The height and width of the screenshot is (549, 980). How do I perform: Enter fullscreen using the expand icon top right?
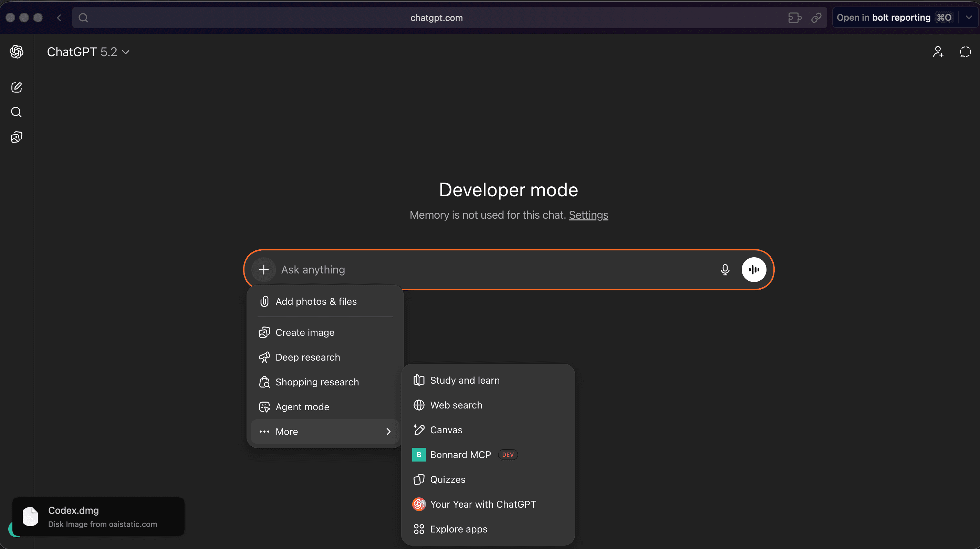(x=965, y=52)
